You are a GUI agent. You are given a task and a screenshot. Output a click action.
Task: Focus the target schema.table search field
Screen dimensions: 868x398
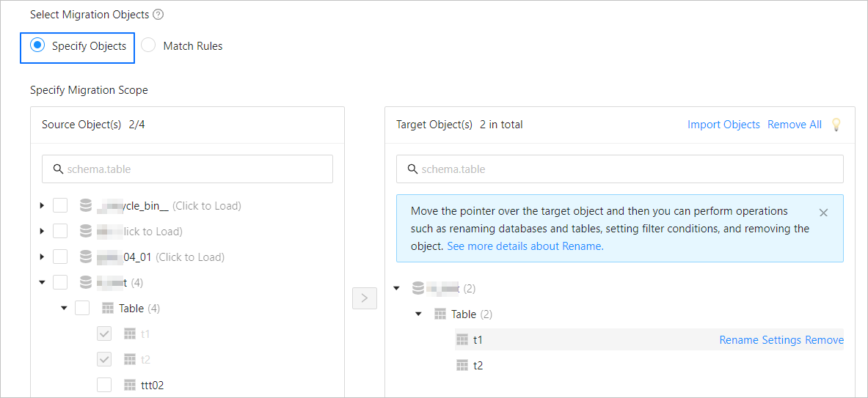619,169
